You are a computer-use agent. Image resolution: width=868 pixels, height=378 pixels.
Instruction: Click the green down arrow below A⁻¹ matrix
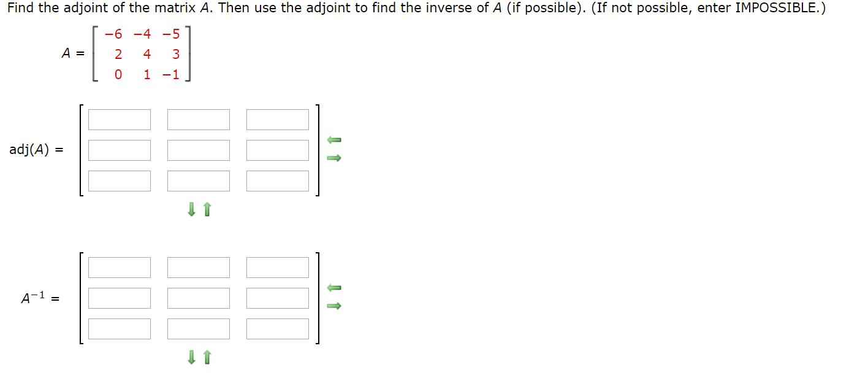191,357
